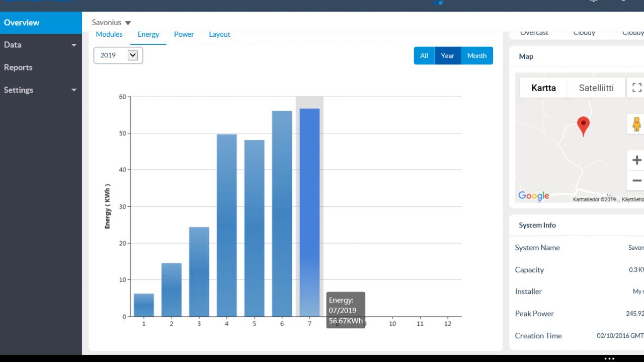644x362 pixels.
Task: Open the 2019 year selector
Action: [118, 55]
